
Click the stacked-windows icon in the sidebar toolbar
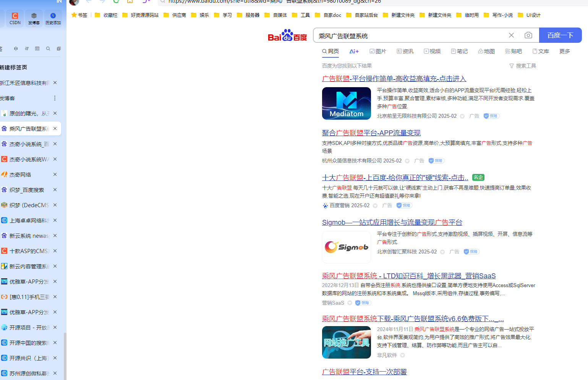tap(58, 49)
